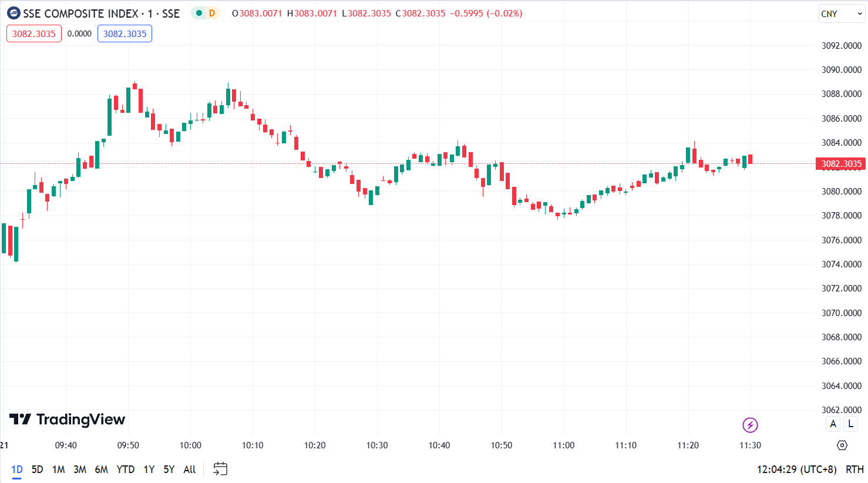Click the red sell price 3082.3035 button

(34, 33)
